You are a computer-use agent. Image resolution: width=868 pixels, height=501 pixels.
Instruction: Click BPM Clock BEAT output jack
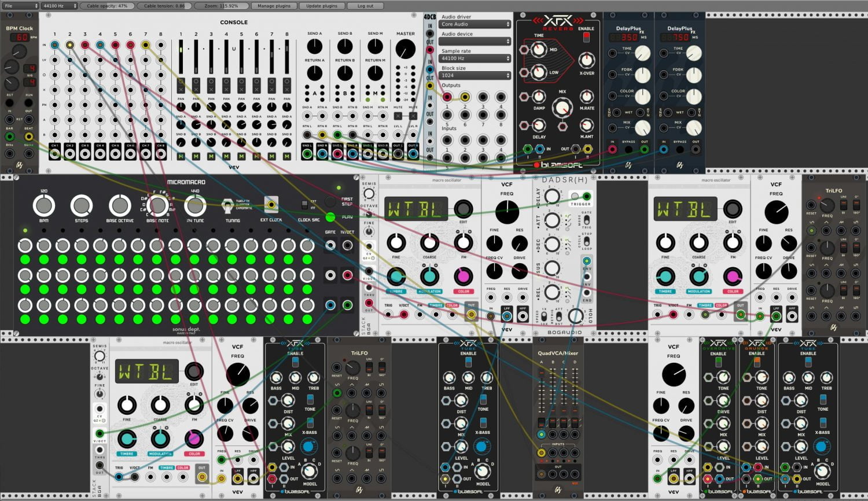tap(28, 137)
